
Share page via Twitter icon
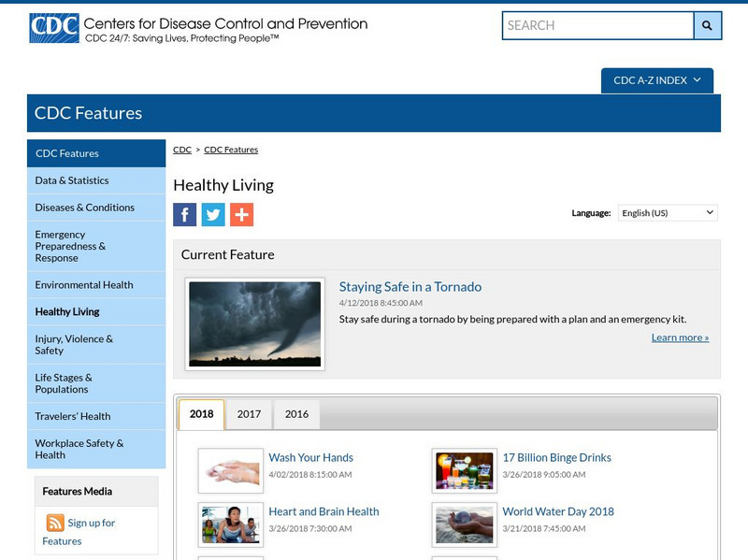(213, 214)
